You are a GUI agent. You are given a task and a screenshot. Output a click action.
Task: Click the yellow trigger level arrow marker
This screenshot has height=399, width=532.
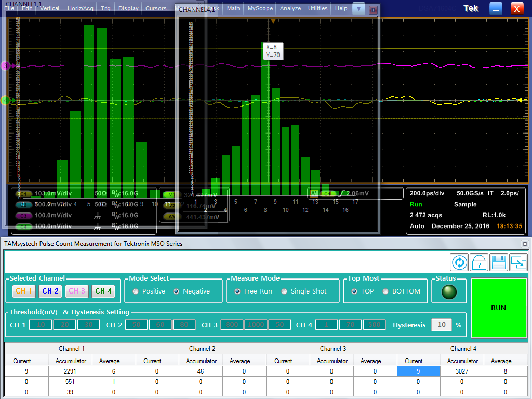point(520,100)
